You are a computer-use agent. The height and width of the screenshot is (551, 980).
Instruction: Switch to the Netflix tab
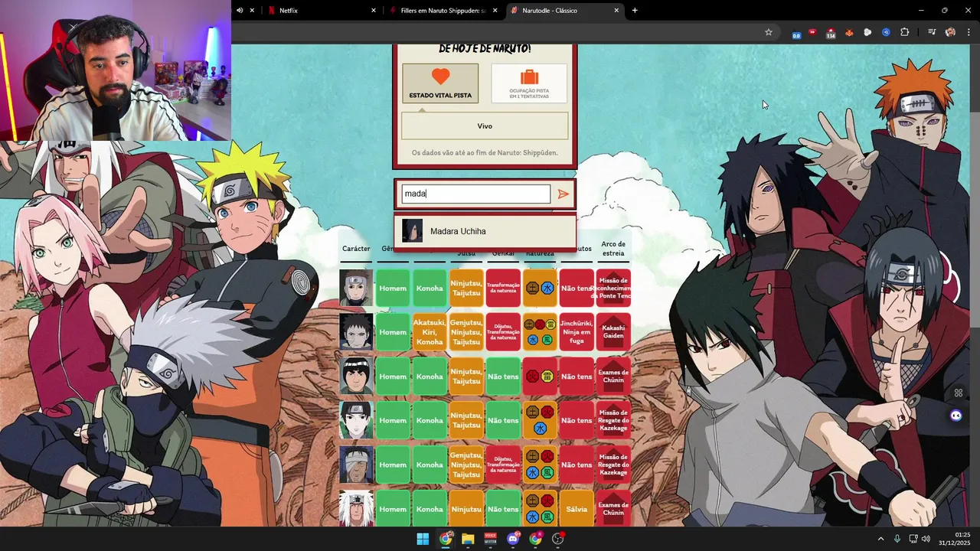pos(321,11)
